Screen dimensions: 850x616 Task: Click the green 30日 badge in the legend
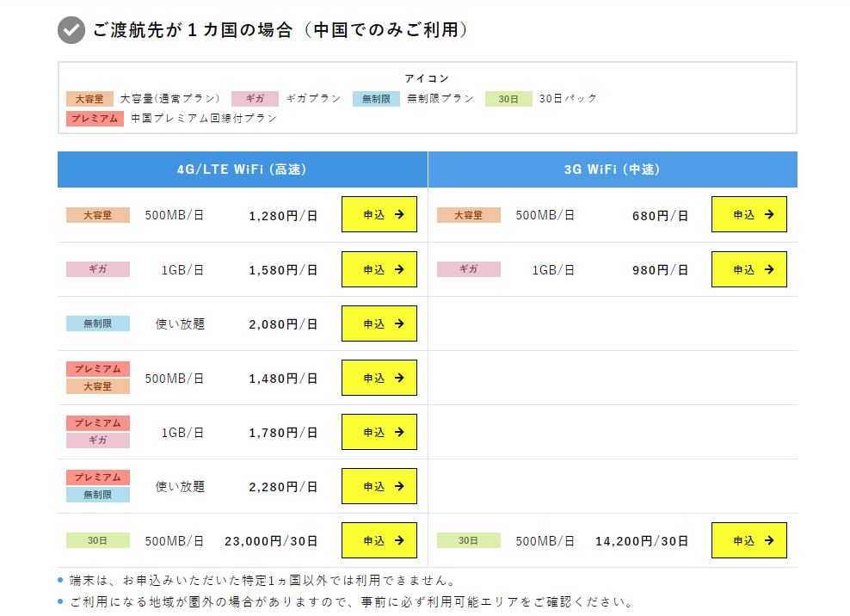pyautogui.click(x=508, y=99)
